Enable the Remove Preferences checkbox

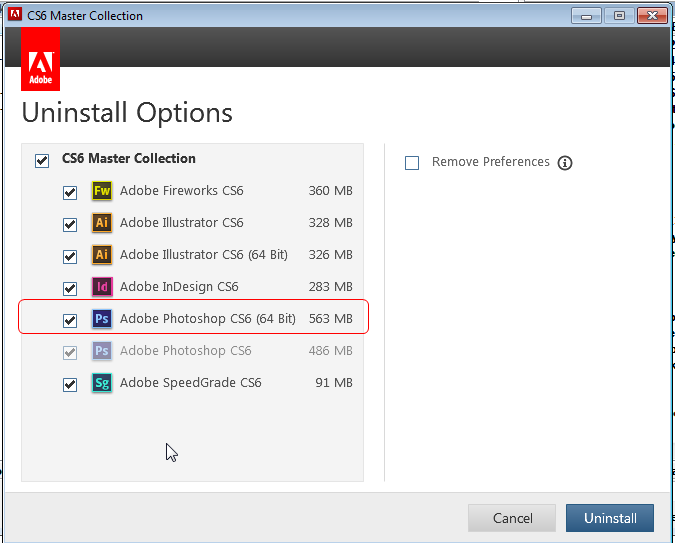pos(412,163)
